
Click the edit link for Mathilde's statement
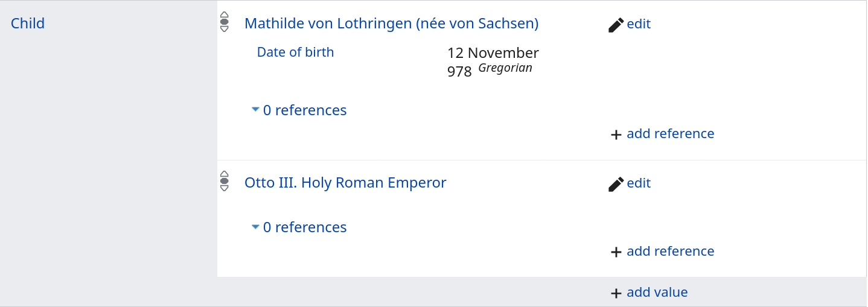[x=639, y=24]
